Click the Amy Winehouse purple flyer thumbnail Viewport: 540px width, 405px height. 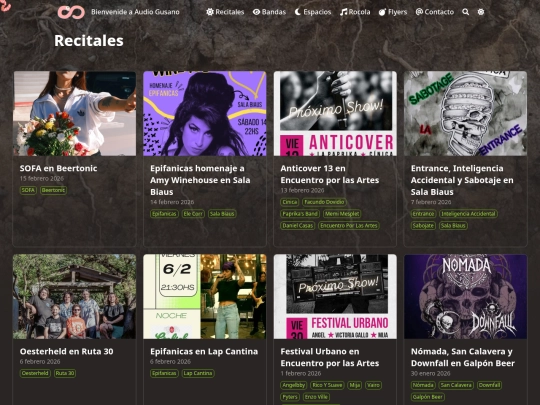click(205, 114)
